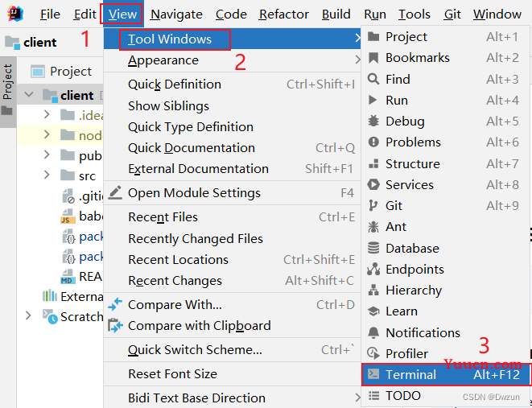Click the Endpoints icon

tap(373, 270)
